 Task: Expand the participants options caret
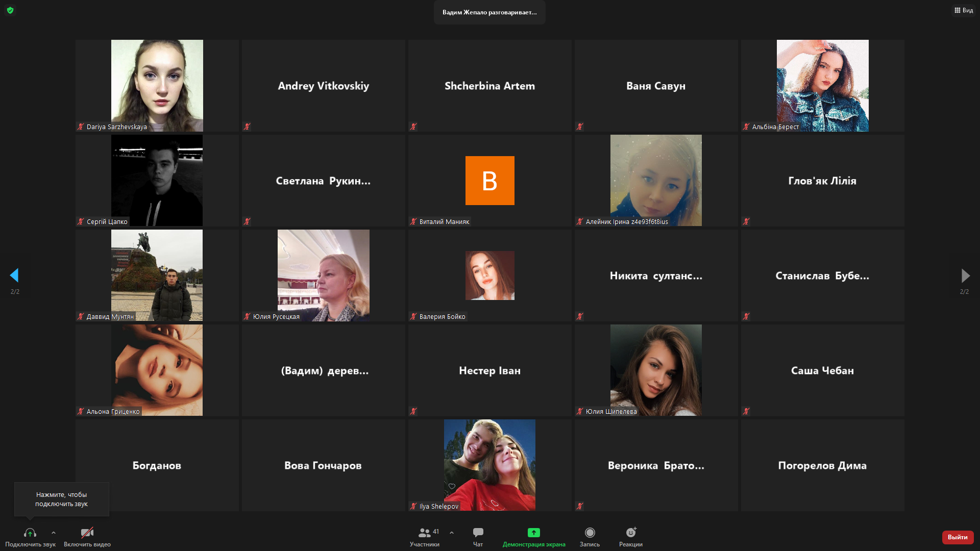click(x=452, y=533)
